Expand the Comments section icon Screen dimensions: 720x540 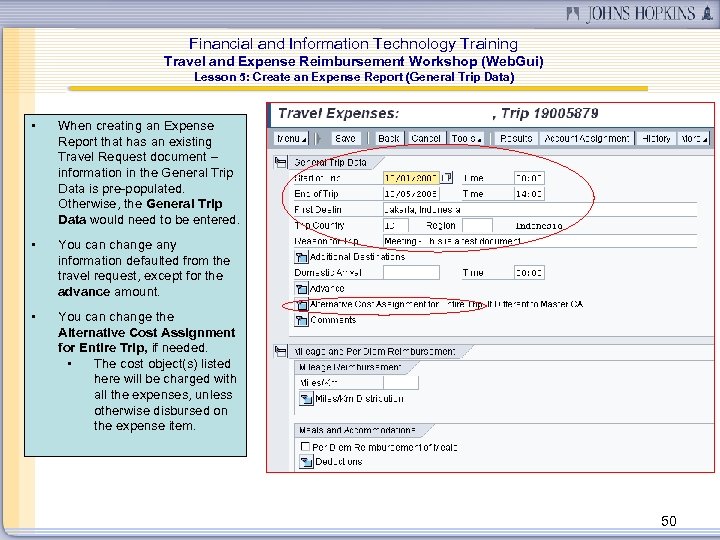point(301,320)
